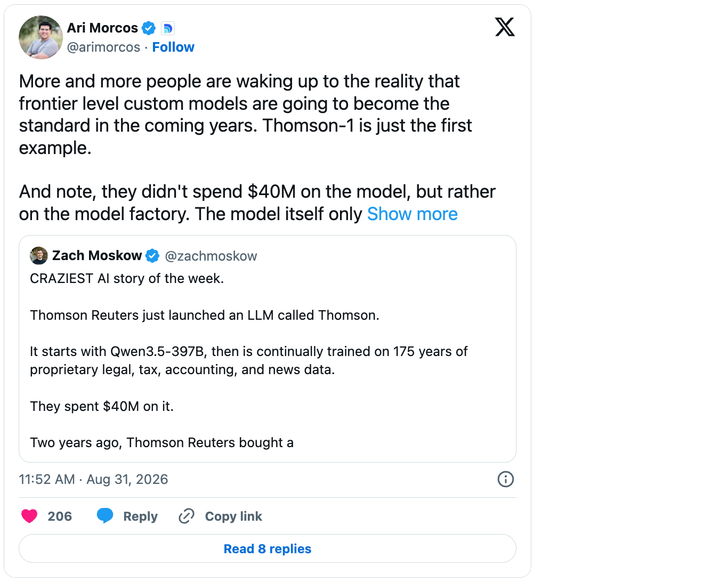Screen dimensions: 728x582
Task: Open the quoted tweet about Thomson Reuters
Action: tap(268, 349)
